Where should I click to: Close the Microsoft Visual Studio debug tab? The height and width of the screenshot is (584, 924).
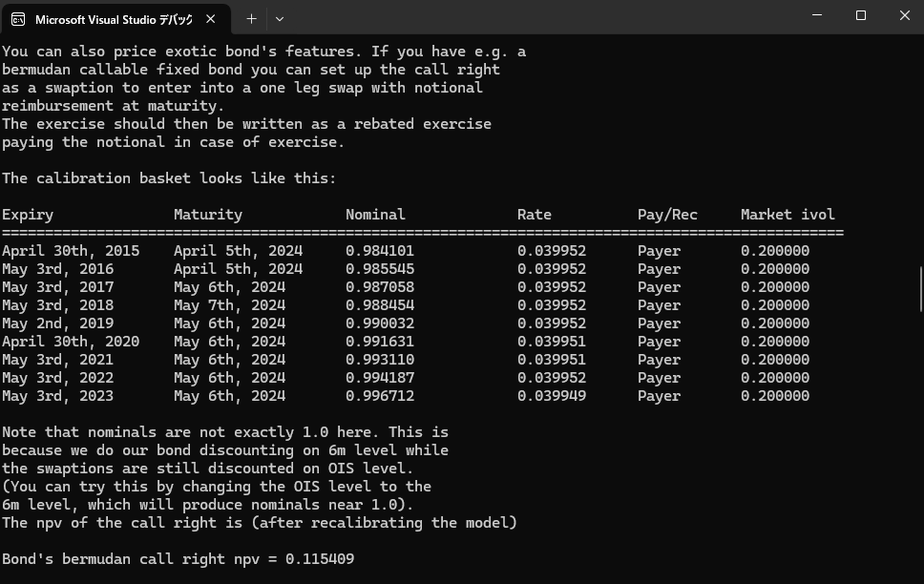[210, 19]
